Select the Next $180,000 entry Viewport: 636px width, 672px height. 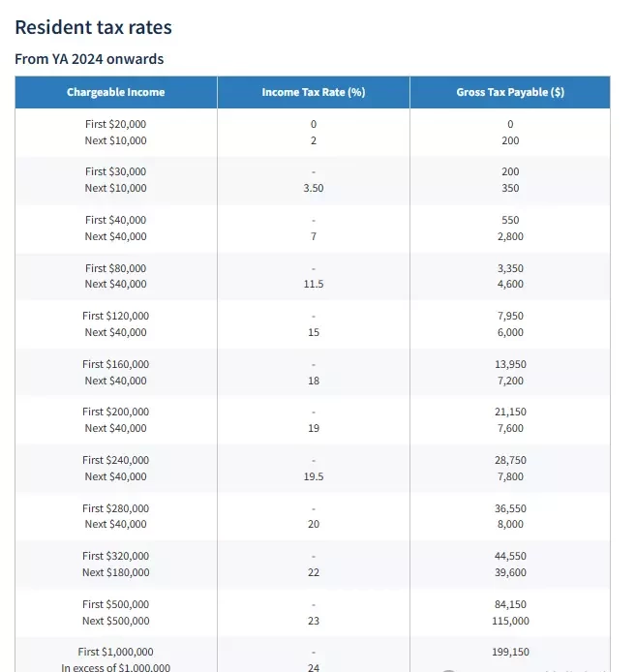[x=116, y=572]
